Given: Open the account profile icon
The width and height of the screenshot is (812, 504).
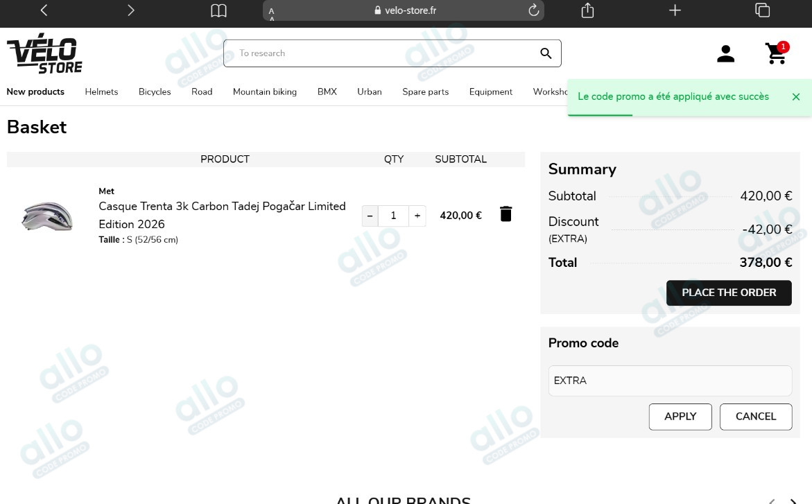Looking at the screenshot, I should (725, 53).
